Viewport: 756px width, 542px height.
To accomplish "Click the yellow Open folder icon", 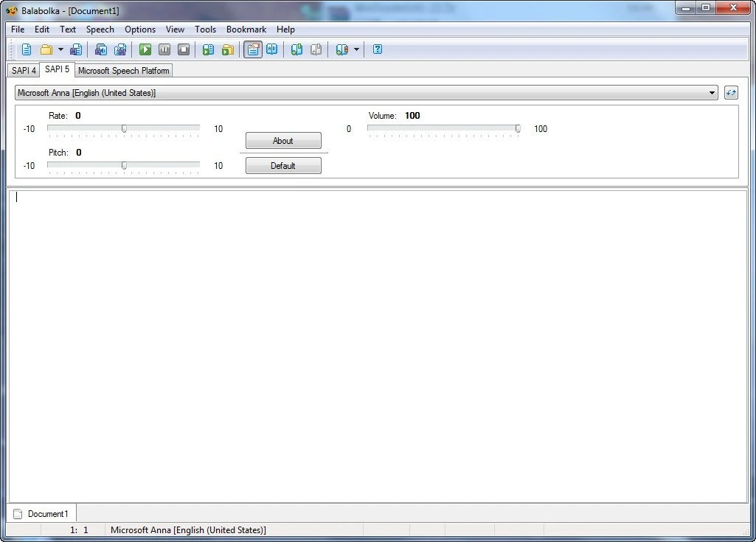I will tap(46, 49).
